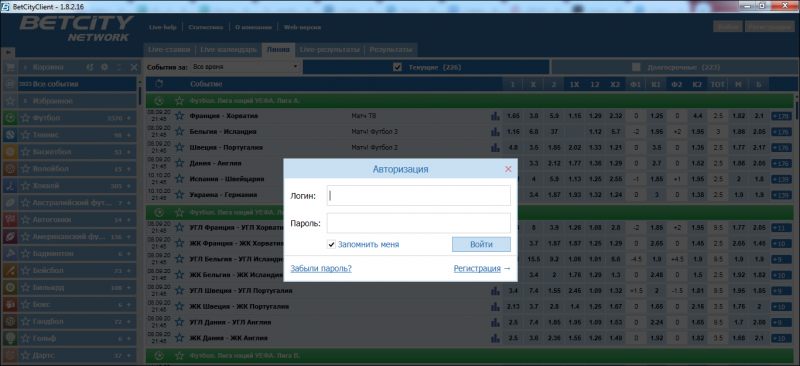Viewport: 800px width, 366px height.
Task: Click the expand/collapse arrows in Корзина bar
Action: pos(119,67)
